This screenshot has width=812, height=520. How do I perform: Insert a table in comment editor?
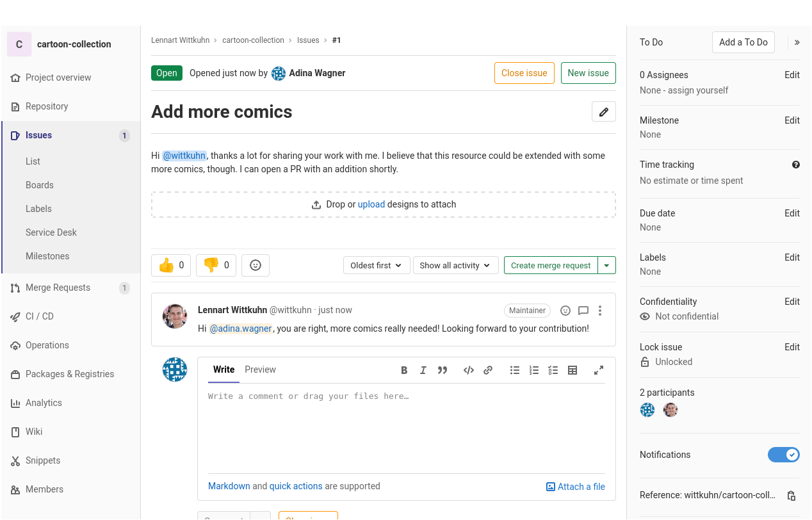click(x=572, y=370)
